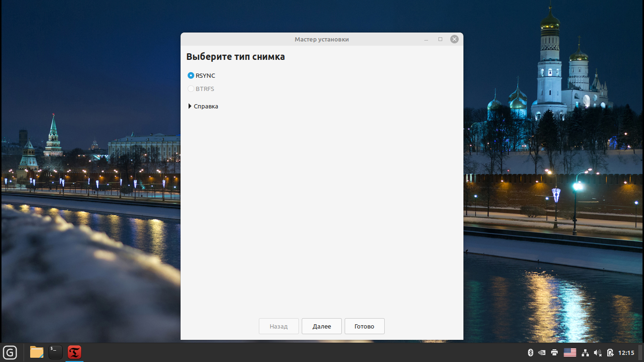Image resolution: width=644 pixels, height=362 pixels.
Task: Switch keyboard layout via US flag
Action: tap(570, 353)
